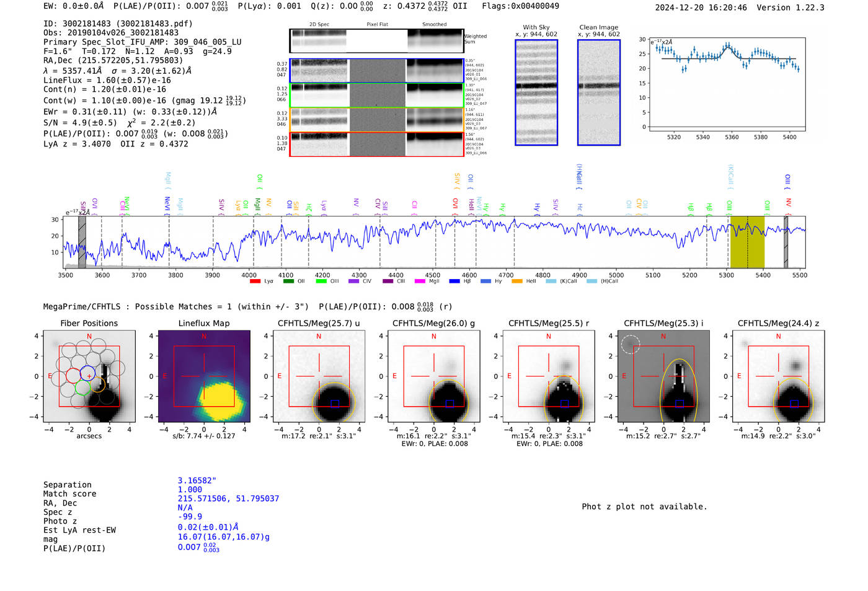
Task: Click the hatched gray region near 3550 Å
Action: 82,242
